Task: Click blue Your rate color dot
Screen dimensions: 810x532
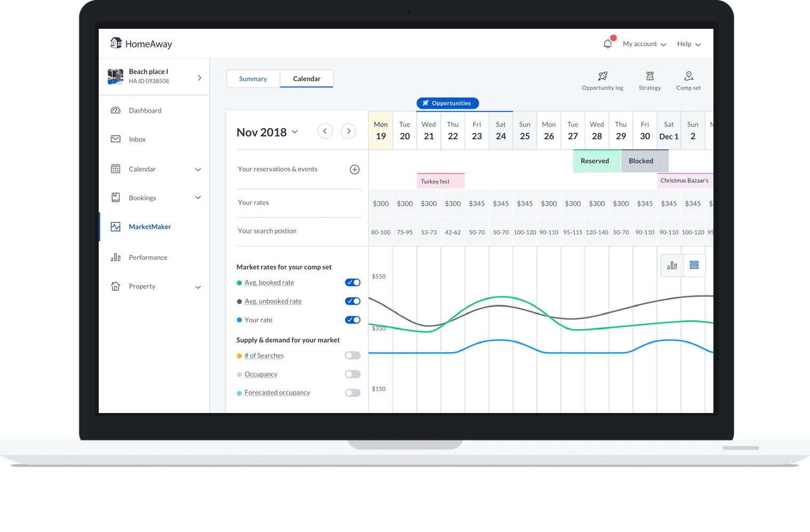Action: pos(239,320)
